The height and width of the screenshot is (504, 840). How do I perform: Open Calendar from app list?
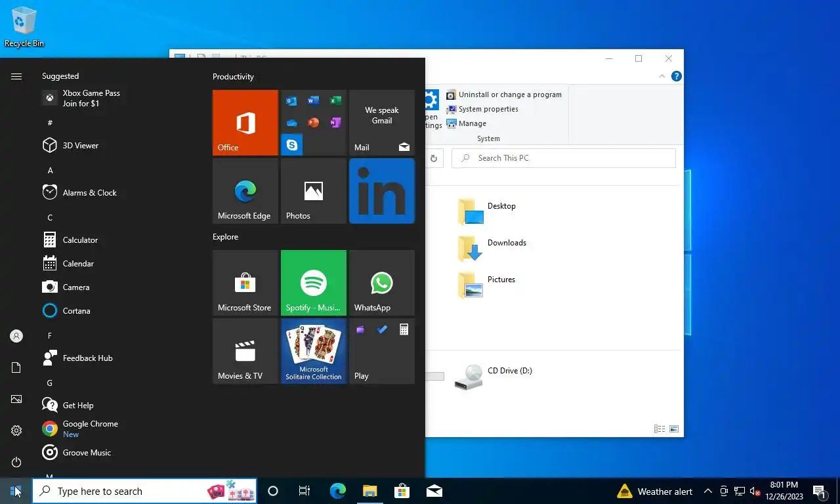[x=118, y=264]
